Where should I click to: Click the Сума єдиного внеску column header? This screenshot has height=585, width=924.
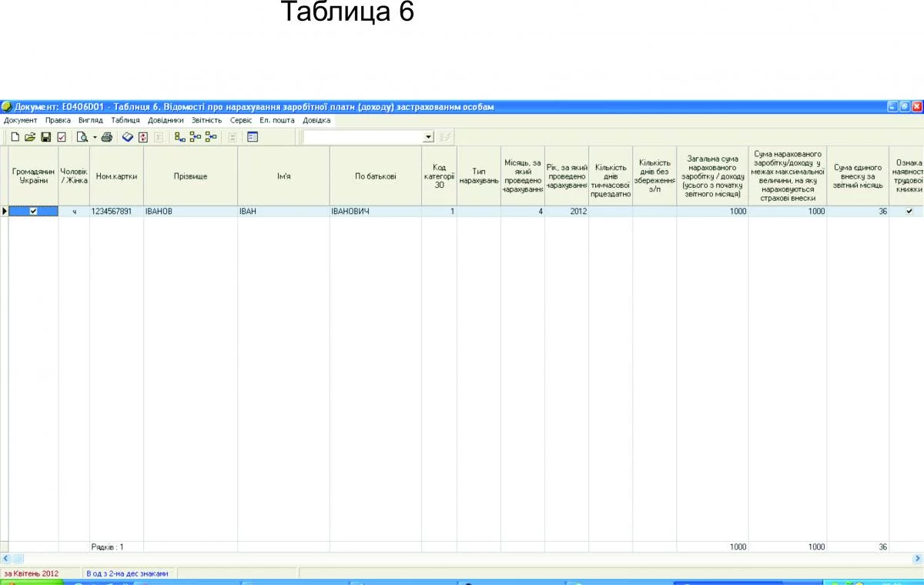(858, 176)
